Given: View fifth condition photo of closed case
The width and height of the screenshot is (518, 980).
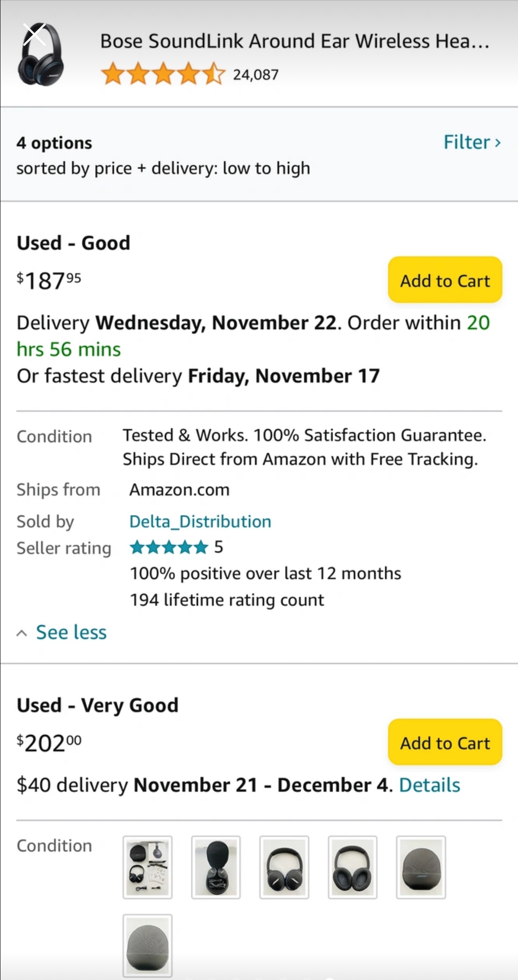Looking at the screenshot, I should (421, 868).
